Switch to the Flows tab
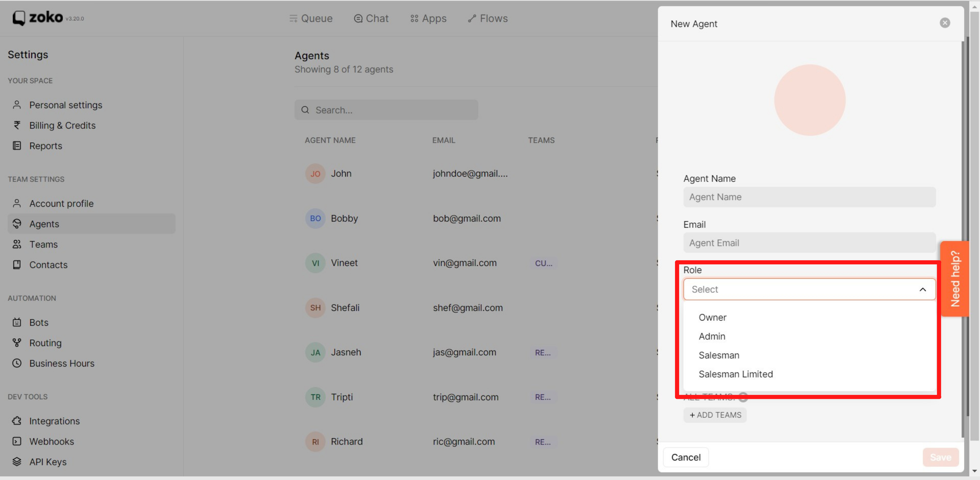The width and height of the screenshot is (980, 480). click(x=488, y=18)
